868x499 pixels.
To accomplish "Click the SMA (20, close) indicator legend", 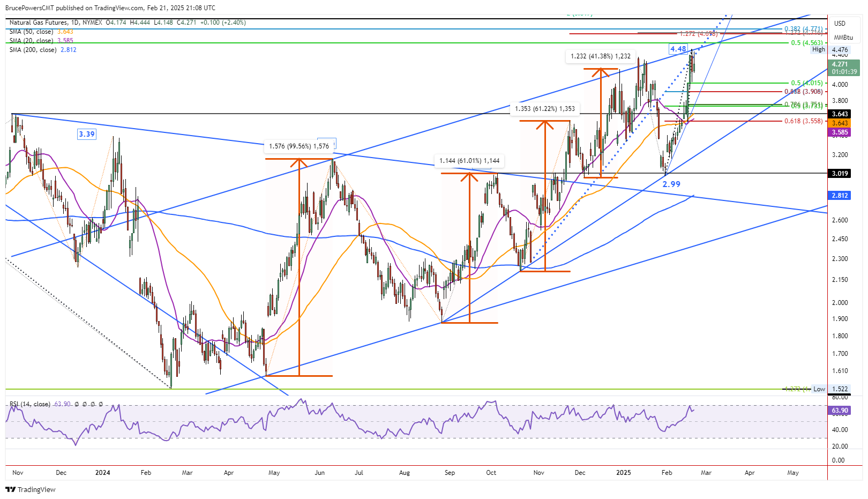I will tap(41, 41).
